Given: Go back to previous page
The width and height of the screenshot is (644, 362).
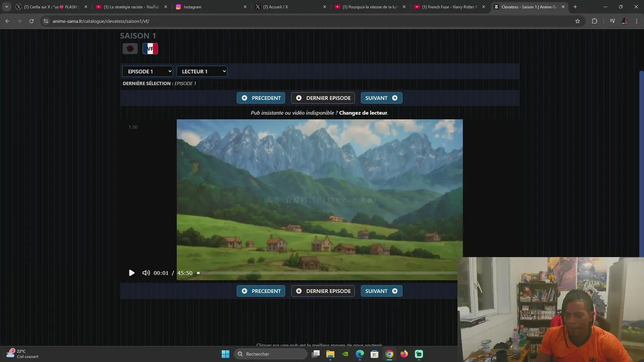Looking at the screenshot, I should click(7, 21).
